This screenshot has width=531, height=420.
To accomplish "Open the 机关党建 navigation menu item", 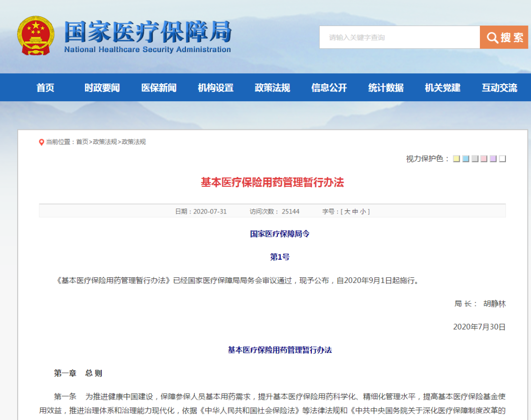I will 442,88.
